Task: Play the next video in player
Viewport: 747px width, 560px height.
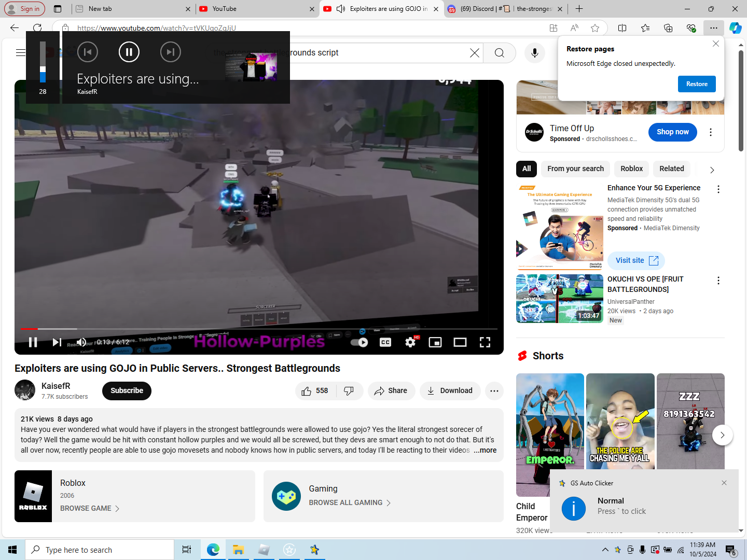Action: pos(57,342)
